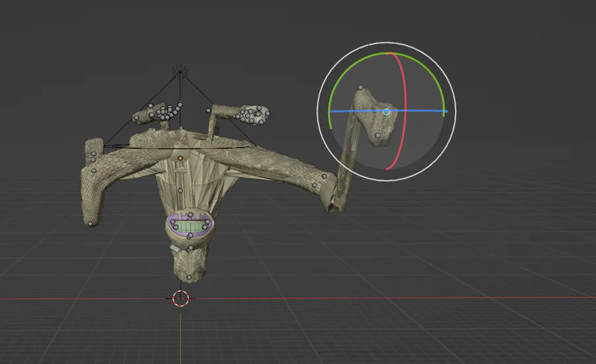Screen dimensions: 596x364
Task: Select the grey empty dot at the left wing tip bottom
Action: (91, 224)
